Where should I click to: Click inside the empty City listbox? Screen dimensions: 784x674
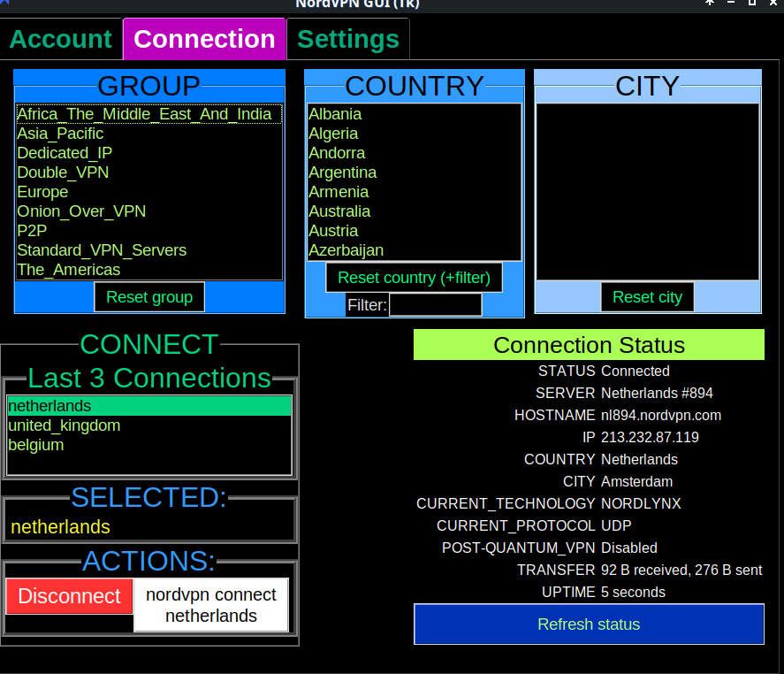pyautogui.click(x=648, y=192)
